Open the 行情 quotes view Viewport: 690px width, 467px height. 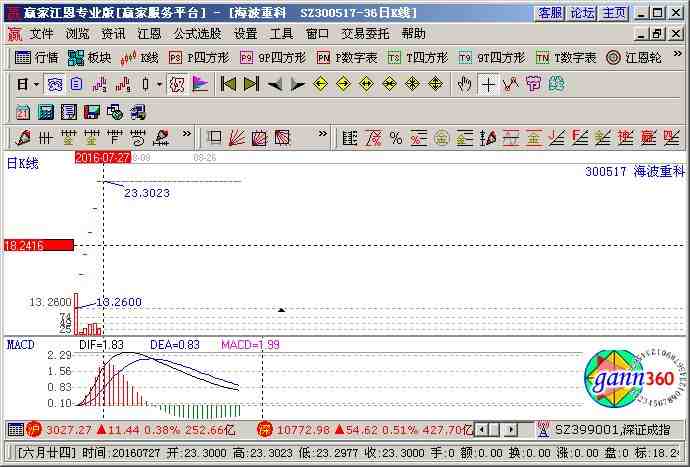click(x=37, y=58)
